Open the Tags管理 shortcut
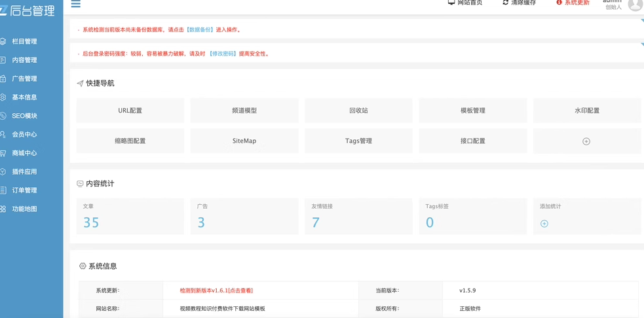This screenshot has width=644, height=318. (358, 141)
